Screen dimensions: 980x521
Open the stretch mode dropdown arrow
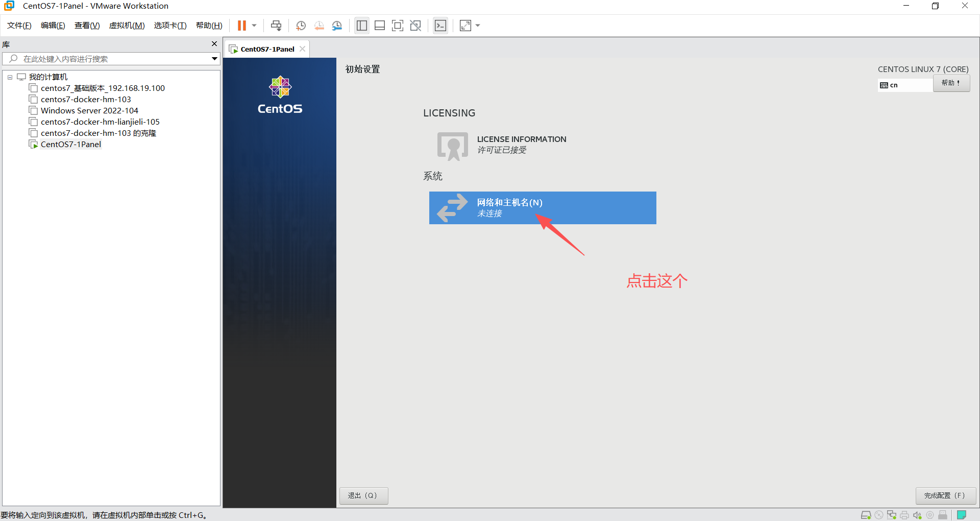478,26
